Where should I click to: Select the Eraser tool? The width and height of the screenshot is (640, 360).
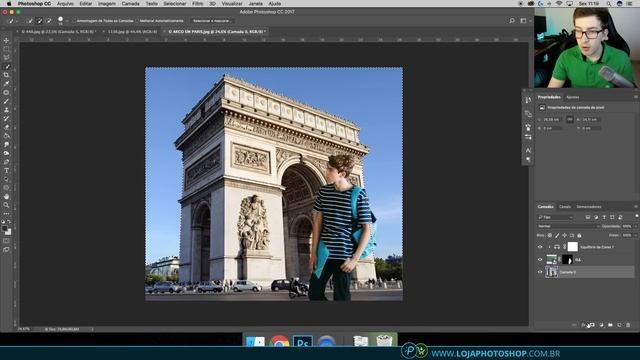pos(6,127)
